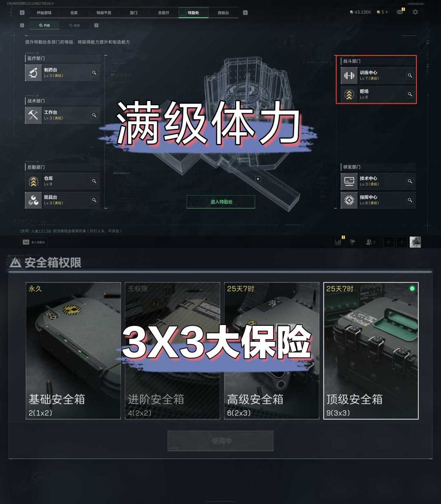Inspect 靶场 with its magnifier icon
The width and height of the screenshot is (441, 504).
coord(410,94)
